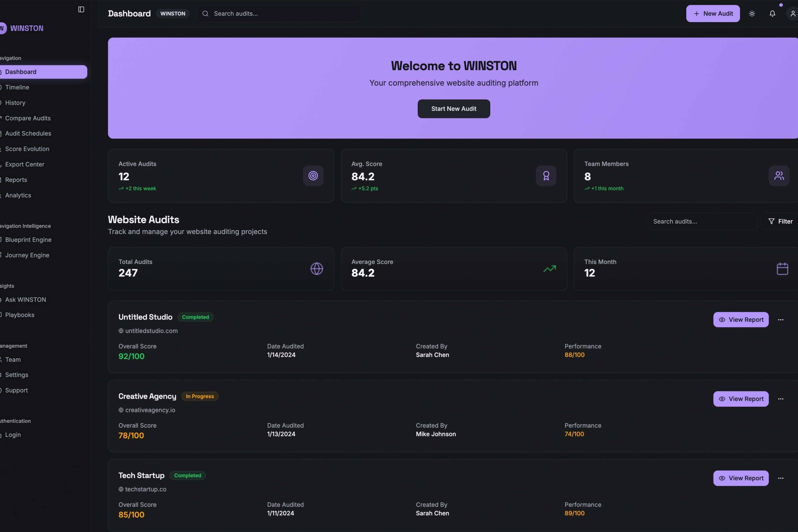Open more options for Untitled Studio
This screenshot has height=532, width=798.
click(x=781, y=319)
